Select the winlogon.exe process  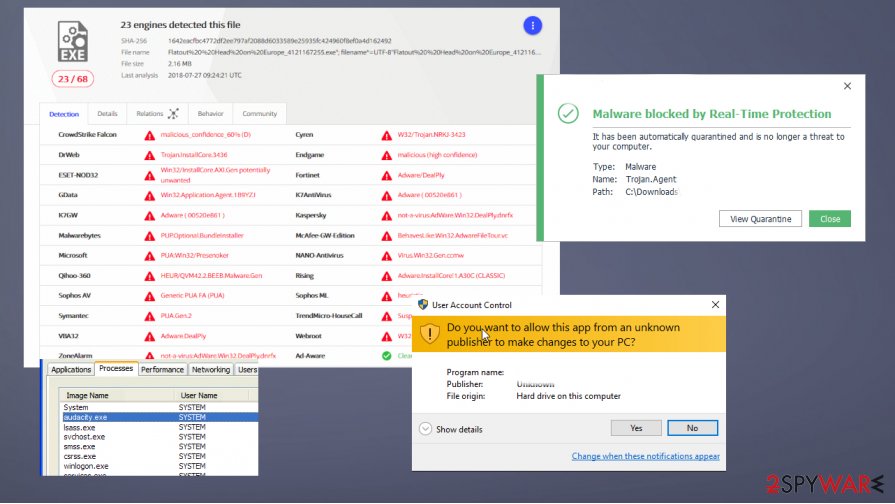tap(159, 466)
